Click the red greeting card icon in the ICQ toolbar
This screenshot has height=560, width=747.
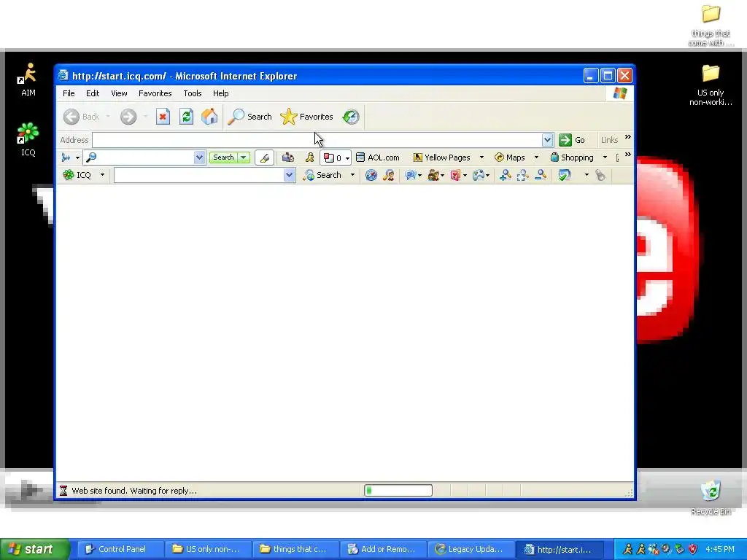tap(455, 175)
